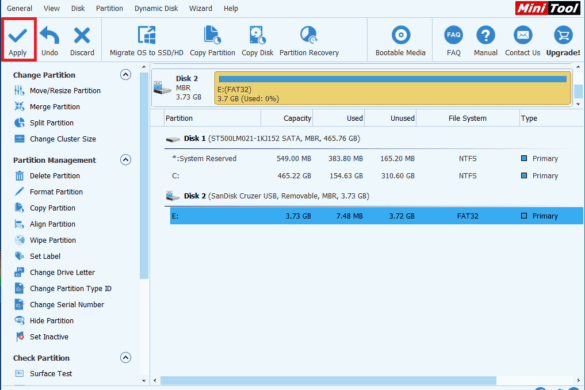Apply pending changes with the Apply checkmark
This screenshot has height=390, width=585.
point(18,40)
